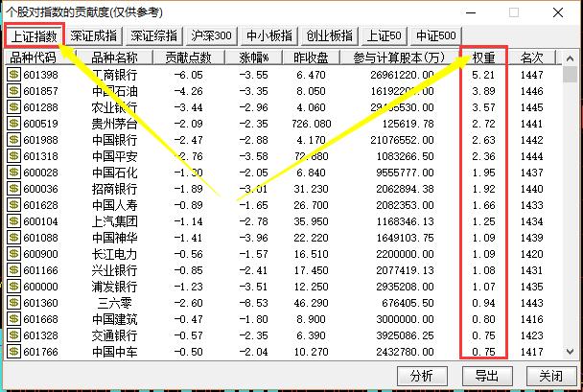Click the scrollbar down arrow
The image size is (583, 392).
570,352
